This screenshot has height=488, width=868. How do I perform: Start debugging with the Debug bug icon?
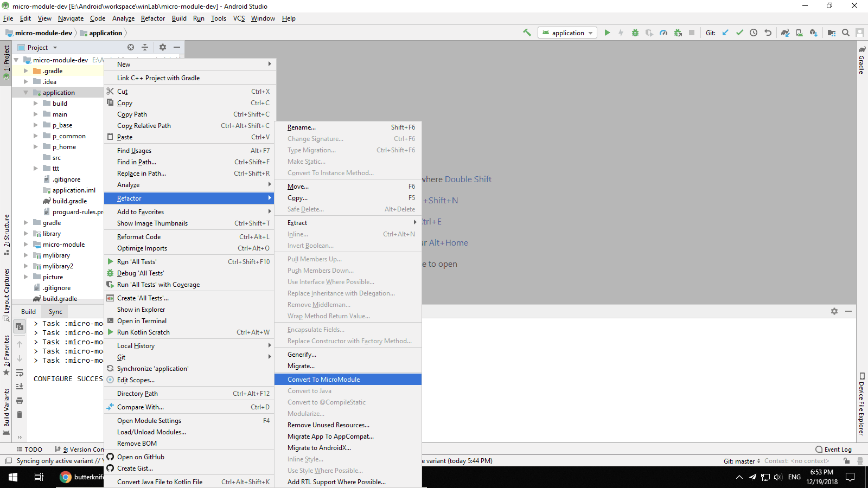point(635,33)
